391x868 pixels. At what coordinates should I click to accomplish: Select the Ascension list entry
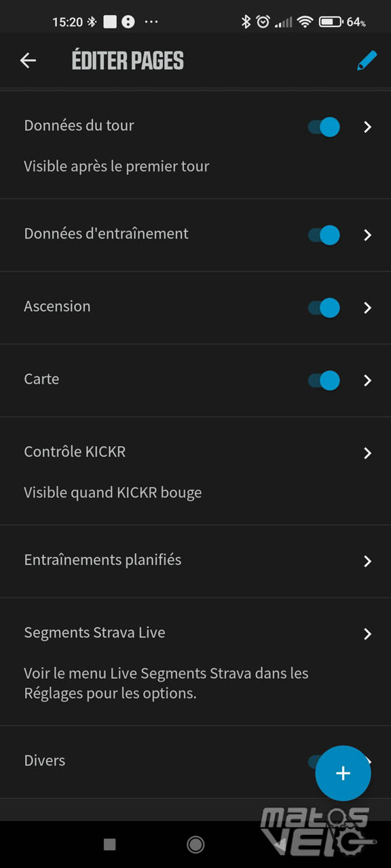click(x=195, y=308)
